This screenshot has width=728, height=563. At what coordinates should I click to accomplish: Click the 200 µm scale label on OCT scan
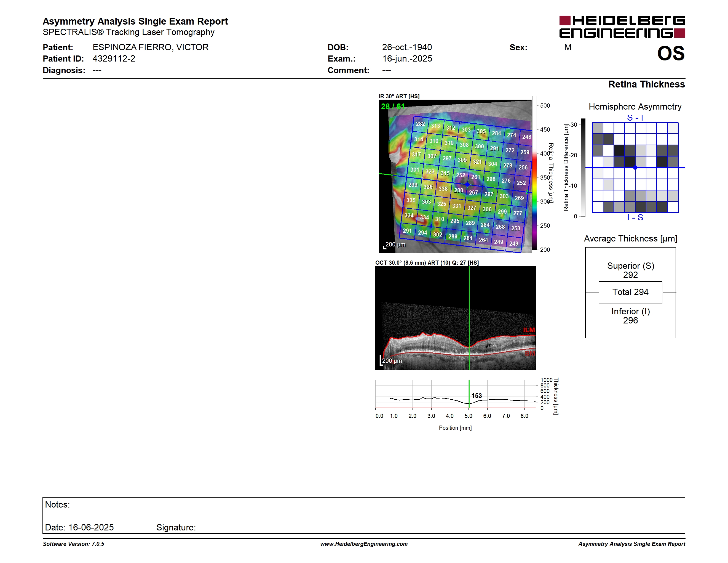click(x=392, y=361)
